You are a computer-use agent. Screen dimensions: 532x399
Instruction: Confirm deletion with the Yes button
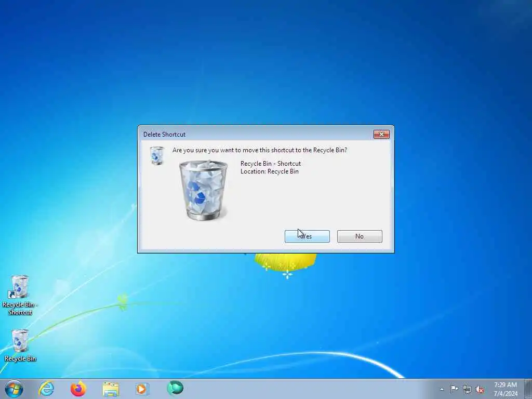coord(307,236)
